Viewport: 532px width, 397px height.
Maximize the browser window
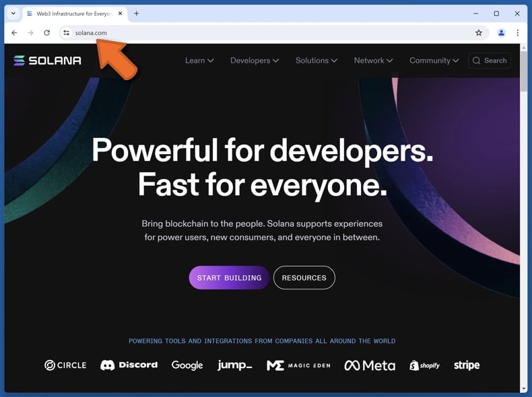click(x=496, y=13)
